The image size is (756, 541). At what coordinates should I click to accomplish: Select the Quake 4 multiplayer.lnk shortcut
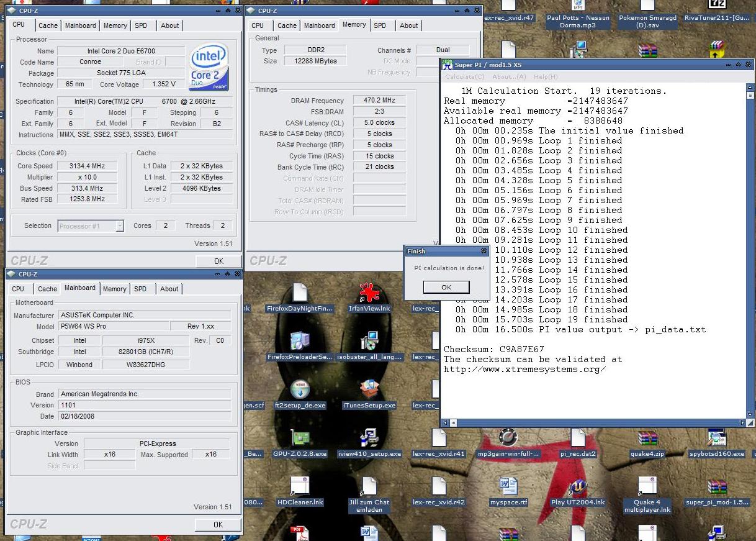[x=647, y=487]
